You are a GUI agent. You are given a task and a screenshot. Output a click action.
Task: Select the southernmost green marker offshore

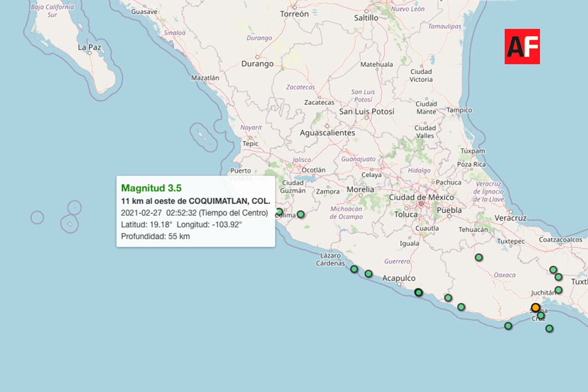point(549,328)
